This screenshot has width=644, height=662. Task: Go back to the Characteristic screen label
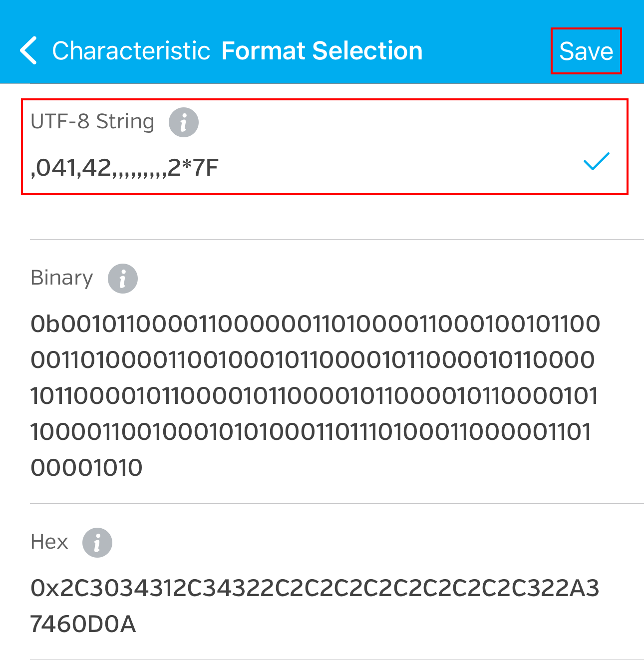131,51
